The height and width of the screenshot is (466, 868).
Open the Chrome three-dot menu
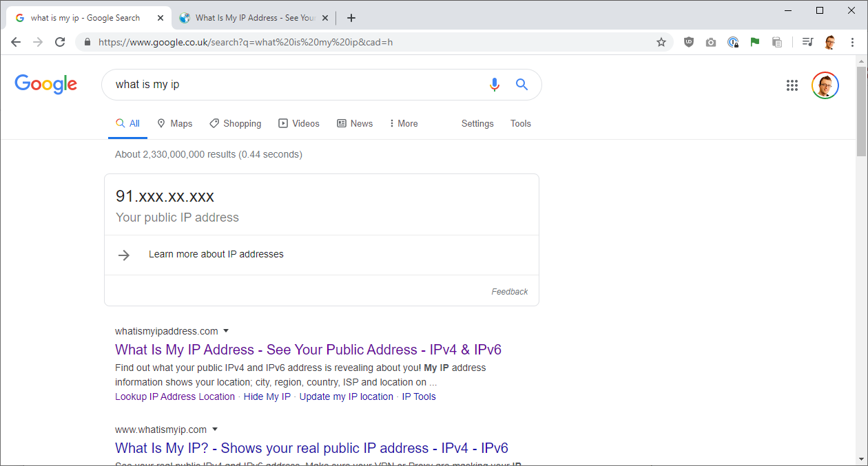[x=852, y=42]
